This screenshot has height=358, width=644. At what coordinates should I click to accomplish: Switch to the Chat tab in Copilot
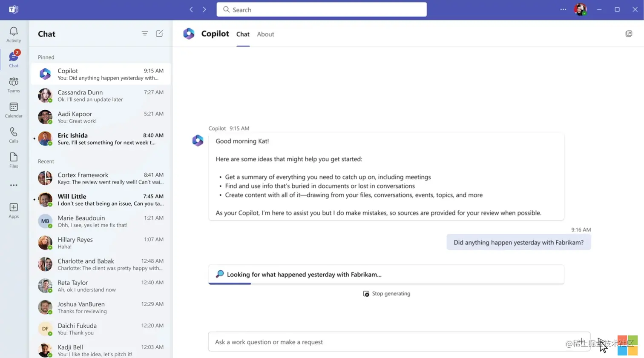point(243,34)
